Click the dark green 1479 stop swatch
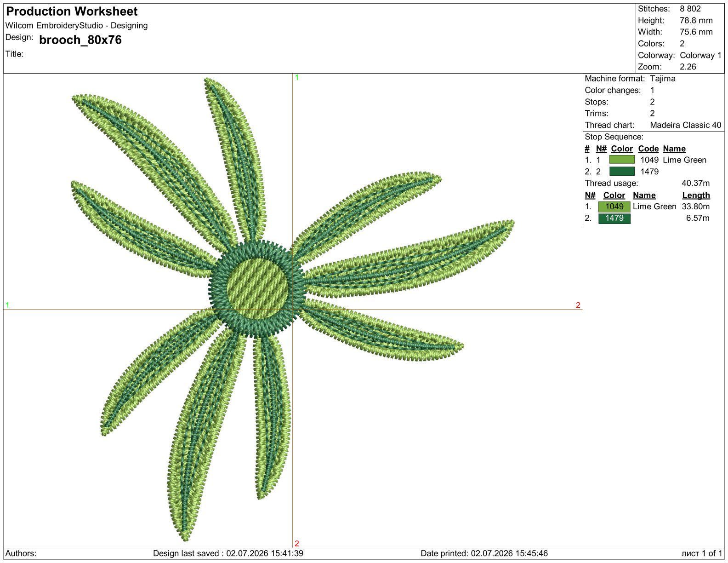The height and width of the screenshot is (563, 728). [621, 171]
